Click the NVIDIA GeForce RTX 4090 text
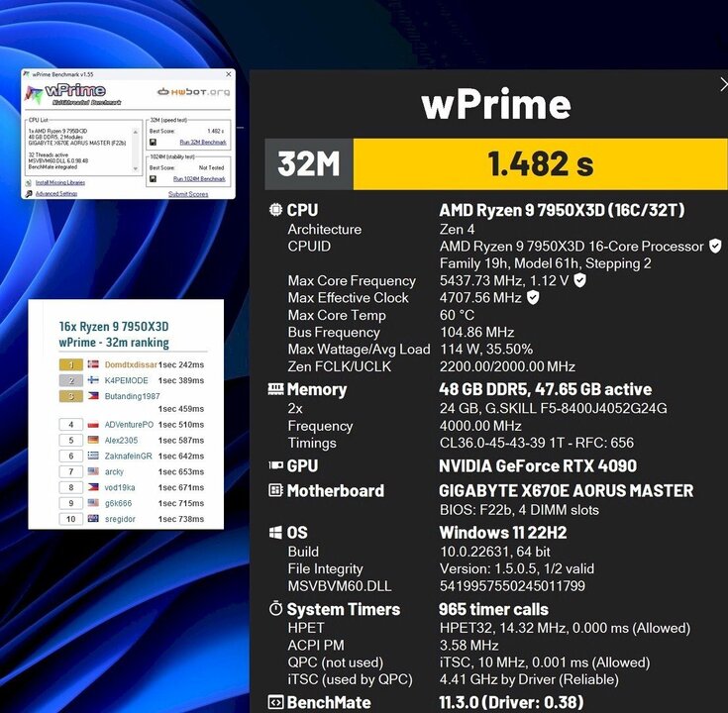The image size is (728, 713). coord(538,465)
